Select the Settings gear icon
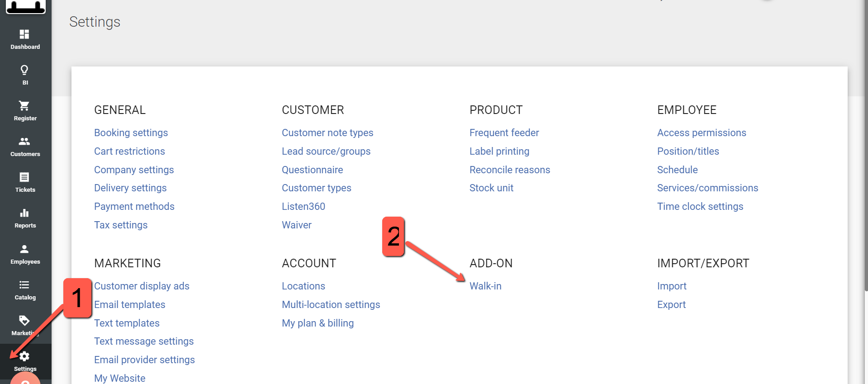The width and height of the screenshot is (868, 384). click(x=24, y=356)
